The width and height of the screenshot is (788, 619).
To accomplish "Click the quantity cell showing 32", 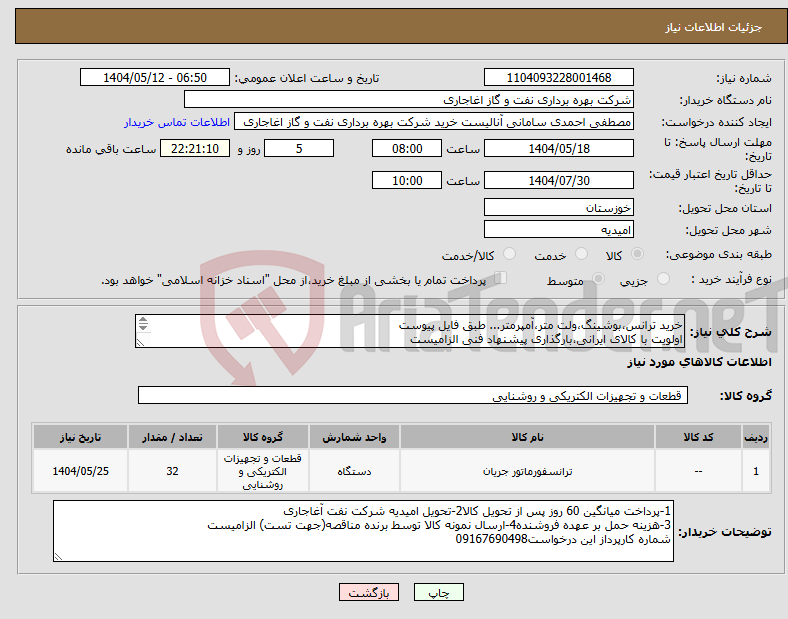I will 172,471.
